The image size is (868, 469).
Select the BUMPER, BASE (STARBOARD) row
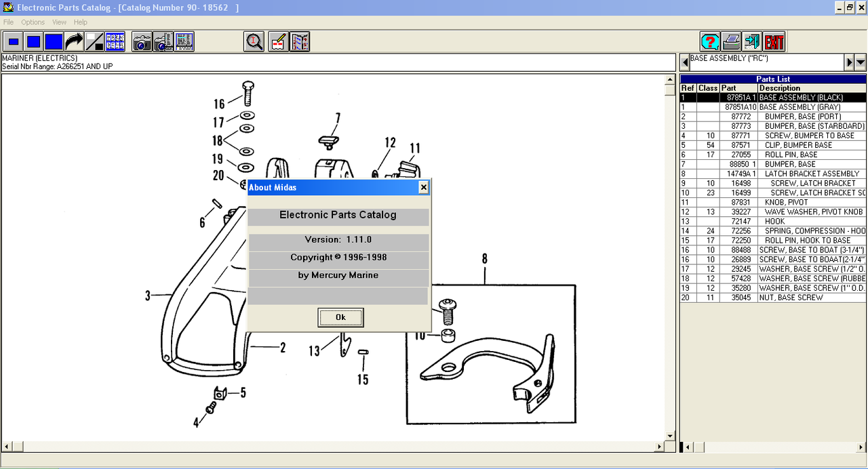[x=773, y=126]
